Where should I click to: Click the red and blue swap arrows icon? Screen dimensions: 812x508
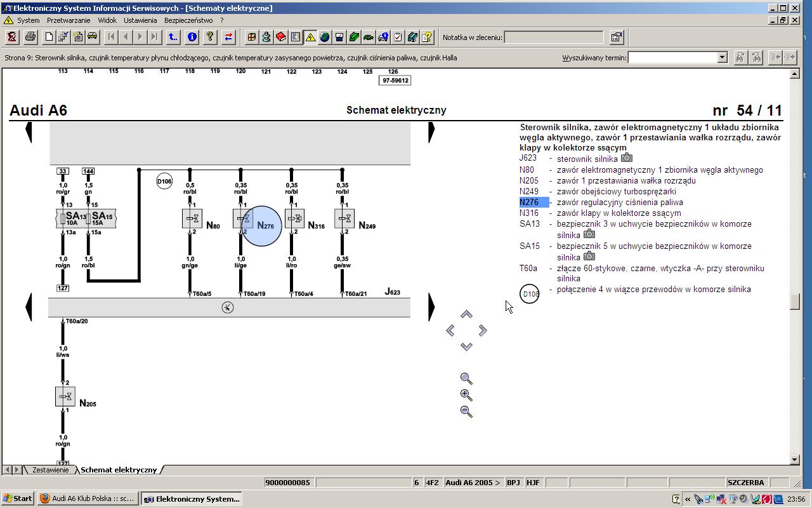click(x=228, y=37)
